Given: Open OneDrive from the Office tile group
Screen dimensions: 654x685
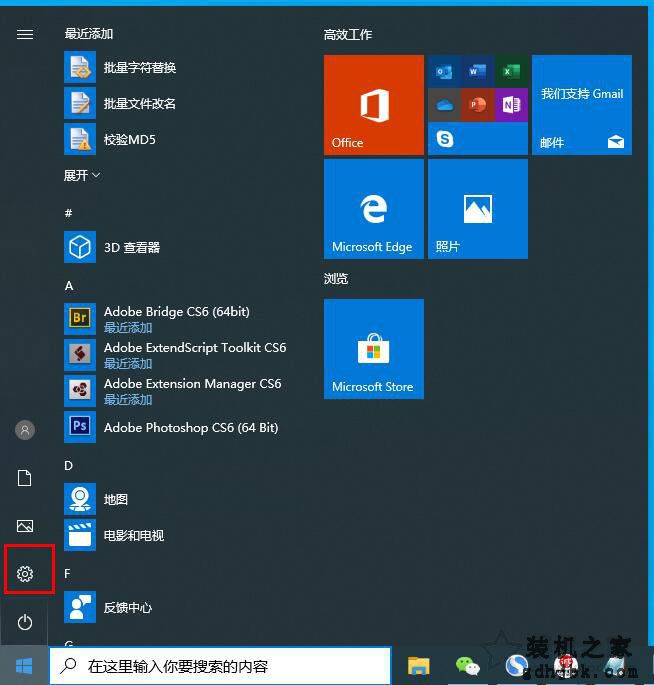Looking at the screenshot, I should pyautogui.click(x=444, y=105).
